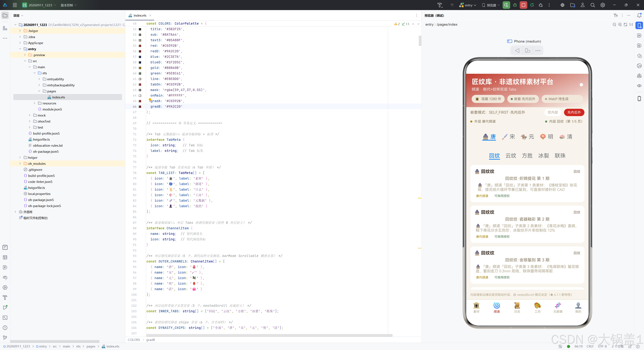Image resolution: width=644 pixels, height=350 pixels.
Task: Tap the 素材 bottom navigation icon
Action: point(476,308)
